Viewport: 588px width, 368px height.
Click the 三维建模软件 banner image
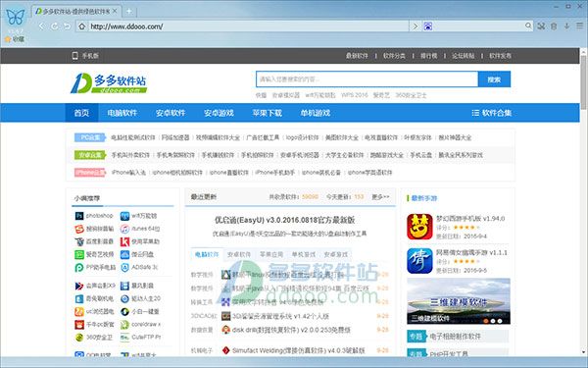[x=459, y=301]
